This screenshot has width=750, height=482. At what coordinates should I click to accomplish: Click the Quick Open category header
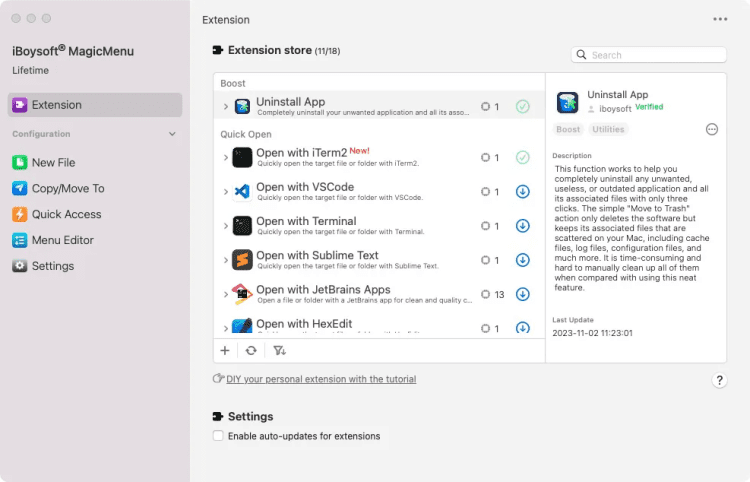(x=246, y=134)
